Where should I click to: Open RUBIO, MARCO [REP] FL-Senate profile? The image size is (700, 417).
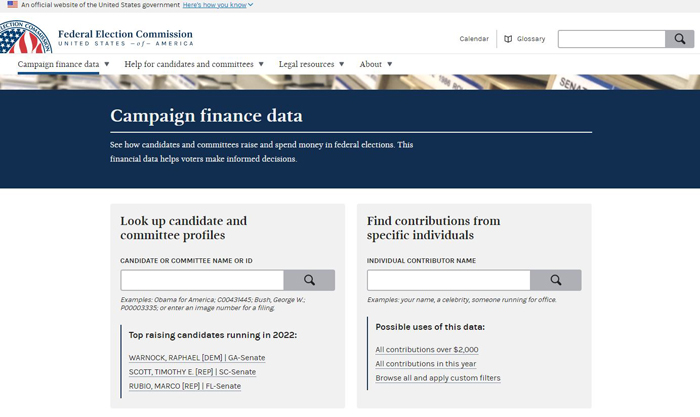(185, 386)
